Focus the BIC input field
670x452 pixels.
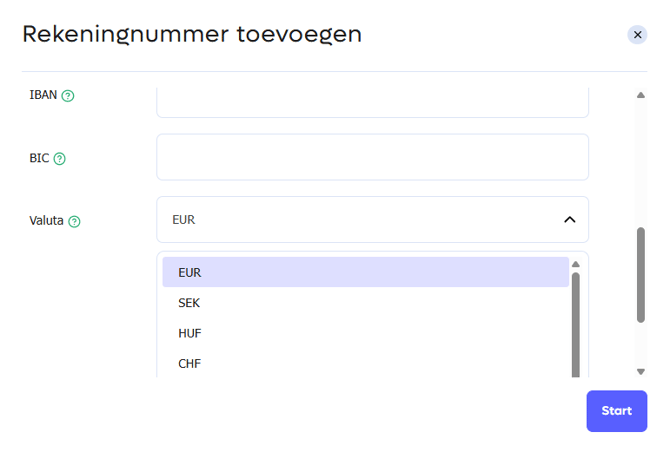[x=372, y=157]
